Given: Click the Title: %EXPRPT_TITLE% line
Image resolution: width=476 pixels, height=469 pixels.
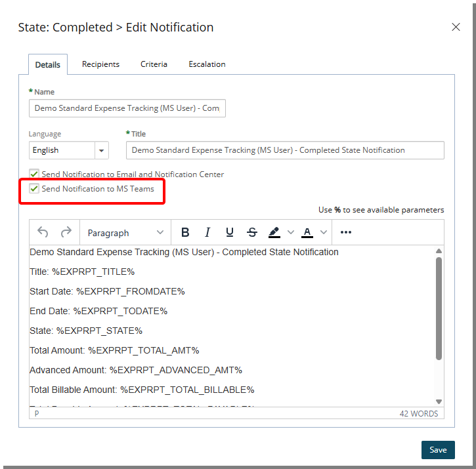Looking at the screenshot, I should (x=82, y=272).
